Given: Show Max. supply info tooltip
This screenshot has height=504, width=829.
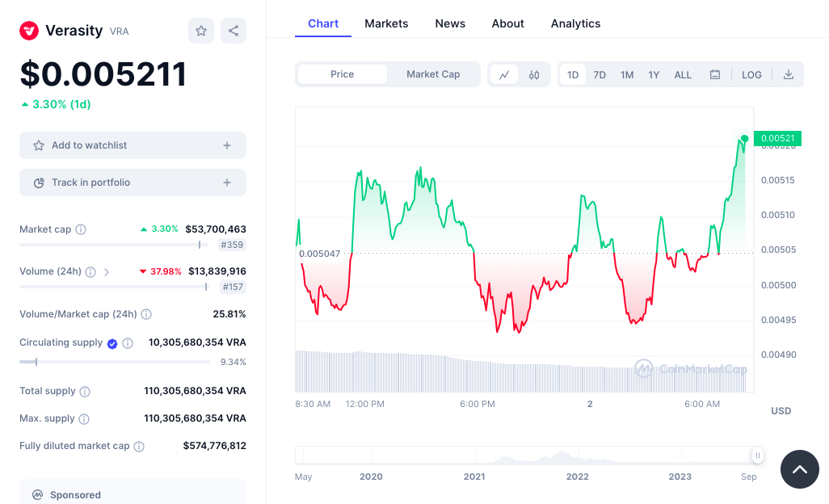Looking at the screenshot, I should point(84,419).
